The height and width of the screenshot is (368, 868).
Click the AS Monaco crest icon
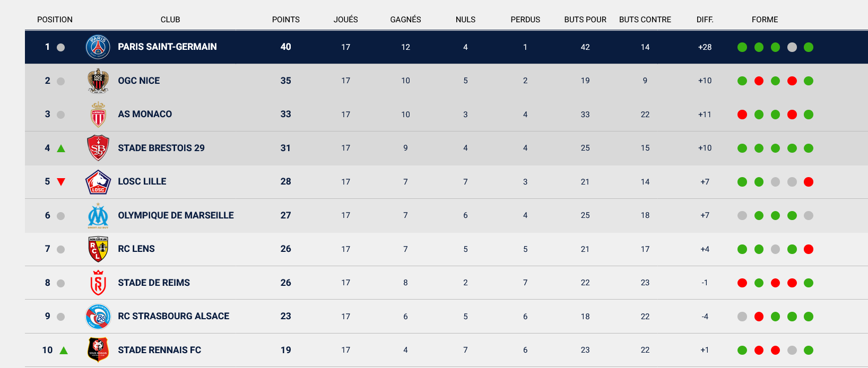click(x=98, y=115)
